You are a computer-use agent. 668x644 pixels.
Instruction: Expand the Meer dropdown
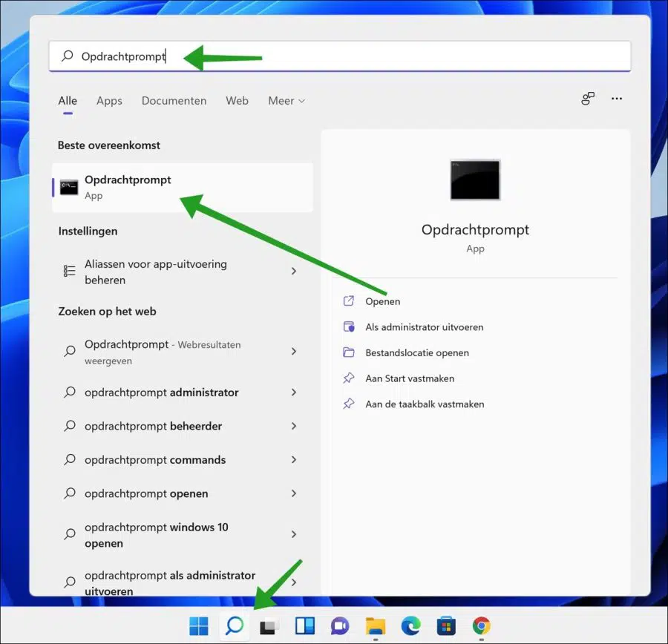tap(286, 100)
